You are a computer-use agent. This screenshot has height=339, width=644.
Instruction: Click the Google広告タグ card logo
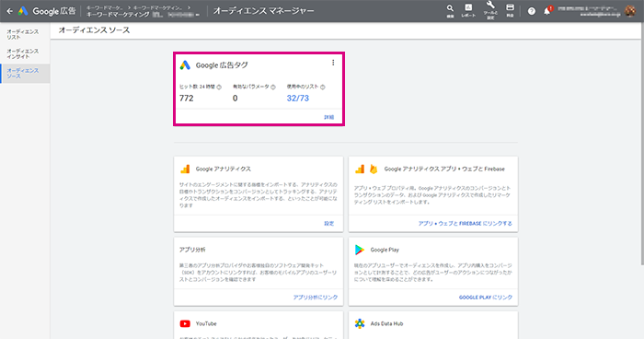pos(185,65)
